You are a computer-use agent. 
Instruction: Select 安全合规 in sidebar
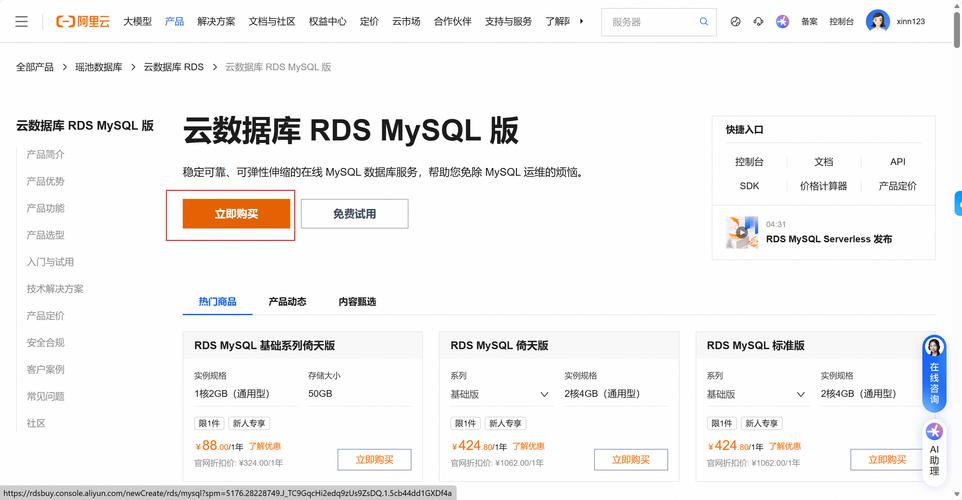click(45, 343)
